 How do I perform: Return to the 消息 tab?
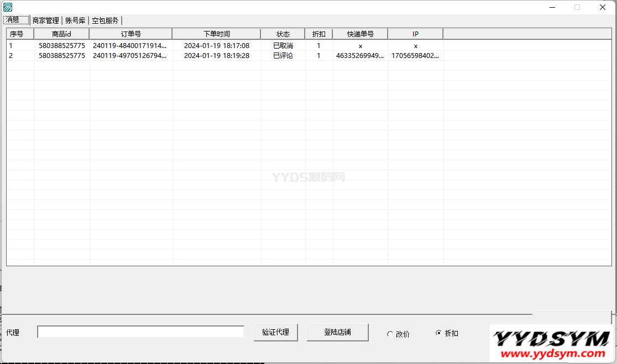(x=15, y=20)
